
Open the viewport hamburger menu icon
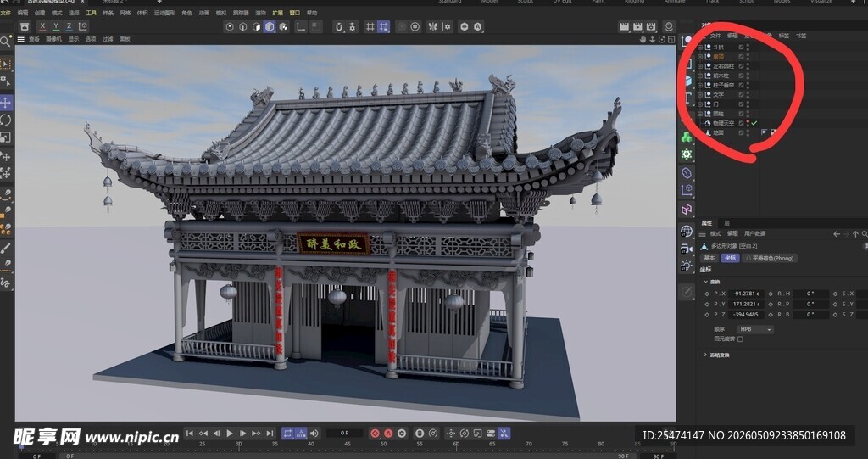pyautogui.click(x=21, y=39)
